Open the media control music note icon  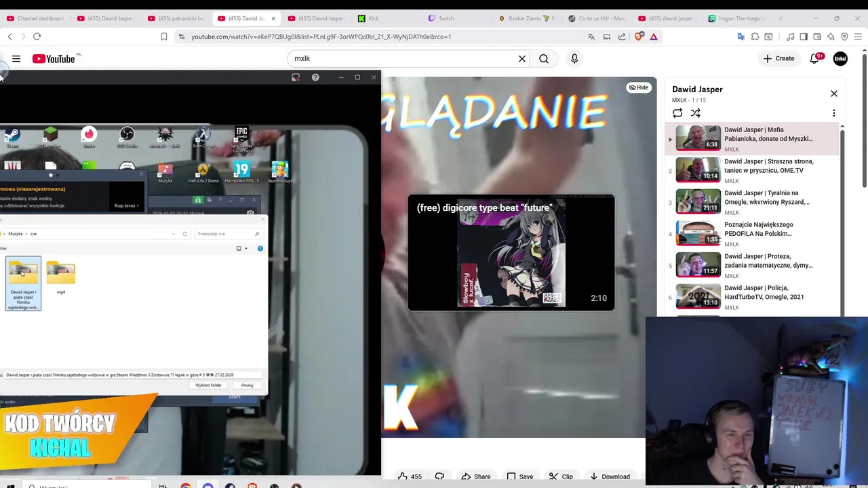791,37
